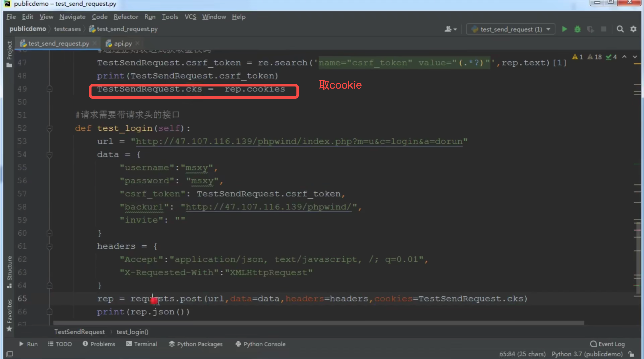The height and width of the screenshot is (359, 644).
Task: Open the File menu
Action: (11, 17)
